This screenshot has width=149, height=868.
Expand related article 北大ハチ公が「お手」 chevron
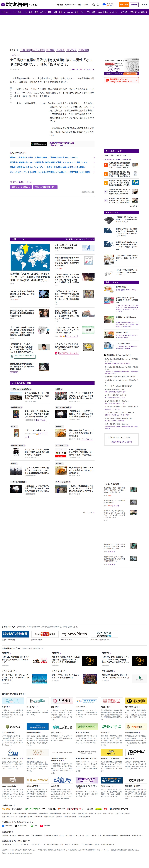point(94,172)
